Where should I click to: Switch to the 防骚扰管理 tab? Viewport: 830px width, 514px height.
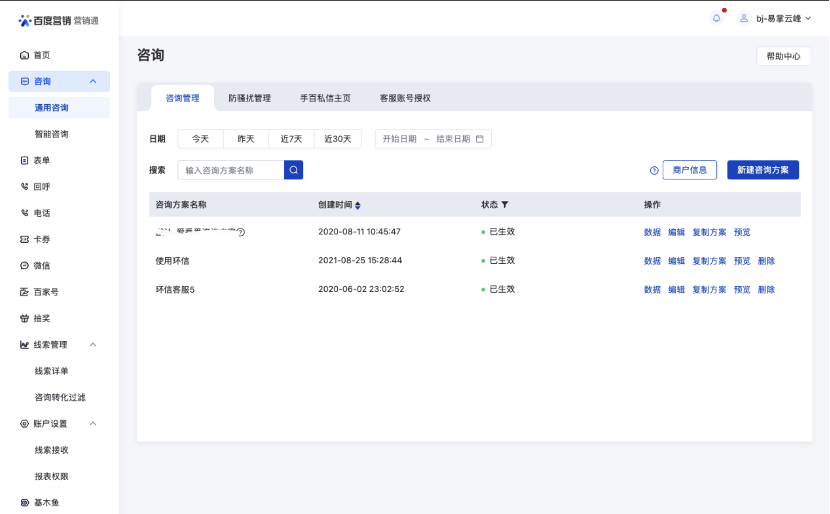pyautogui.click(x=249, y=98)
